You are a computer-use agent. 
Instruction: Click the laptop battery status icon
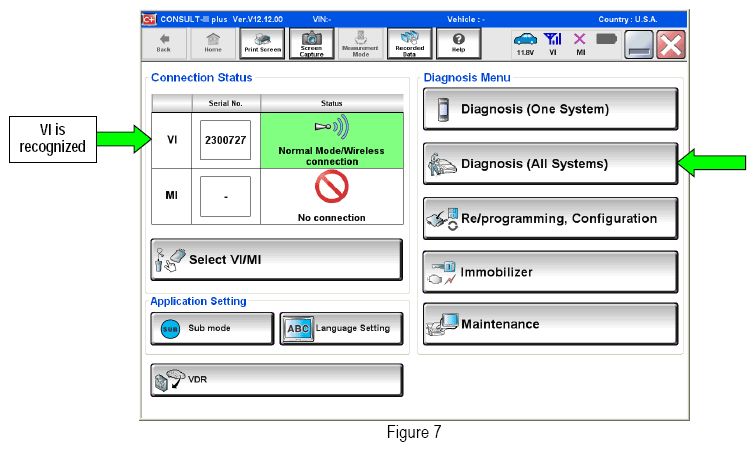pos(606,39)
